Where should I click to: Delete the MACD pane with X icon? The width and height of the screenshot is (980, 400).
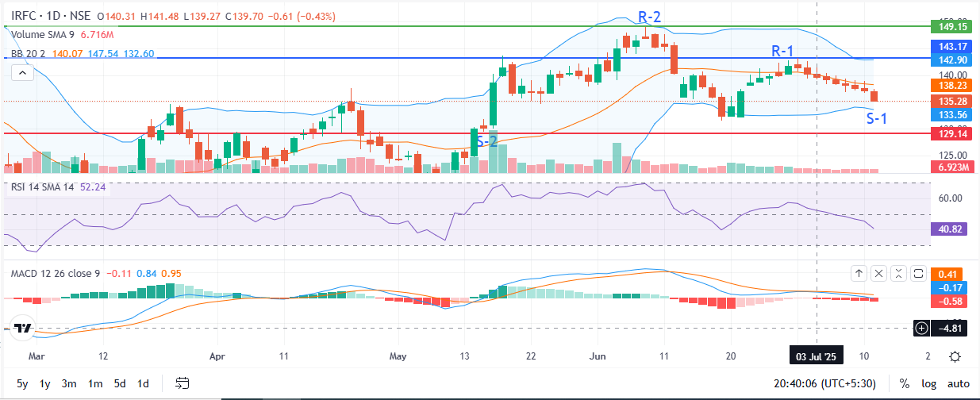point(879,273)
